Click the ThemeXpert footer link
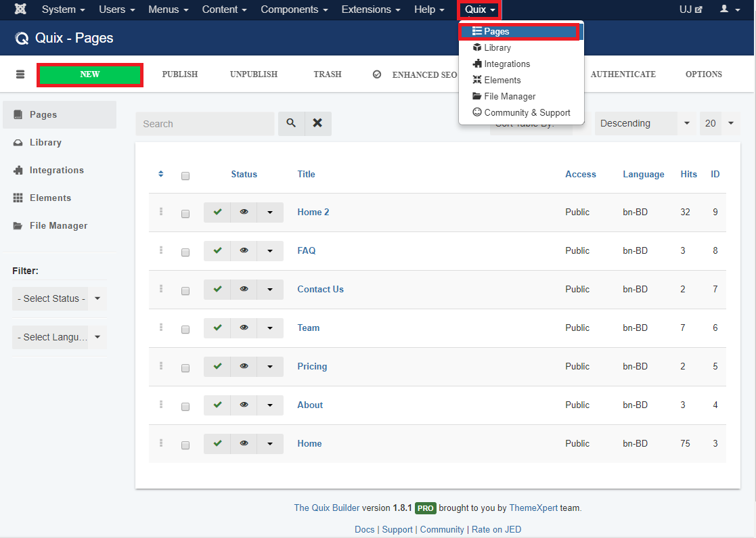The width and height of the screenshot is (756, 538). (533, 508)
